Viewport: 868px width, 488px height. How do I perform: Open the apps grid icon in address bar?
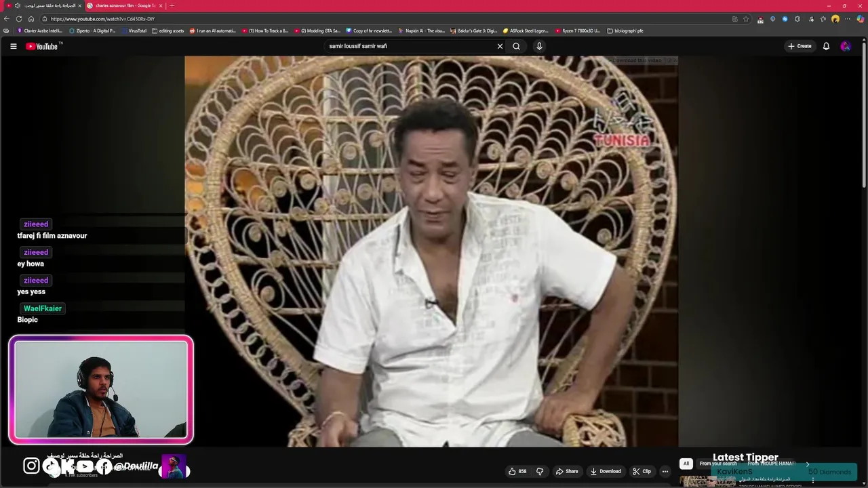coord(735,19)
